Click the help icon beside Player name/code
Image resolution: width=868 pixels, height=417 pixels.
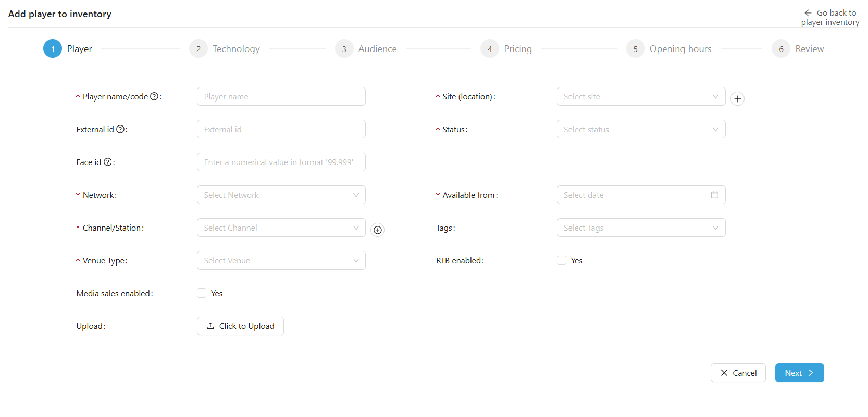point(154,96)
